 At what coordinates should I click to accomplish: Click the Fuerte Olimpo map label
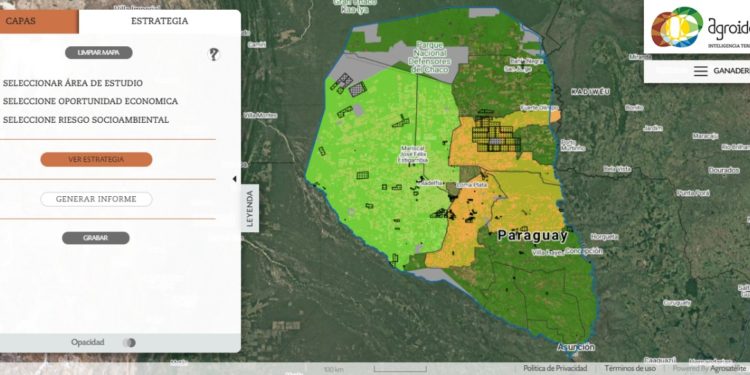click(x=539, y=108)
